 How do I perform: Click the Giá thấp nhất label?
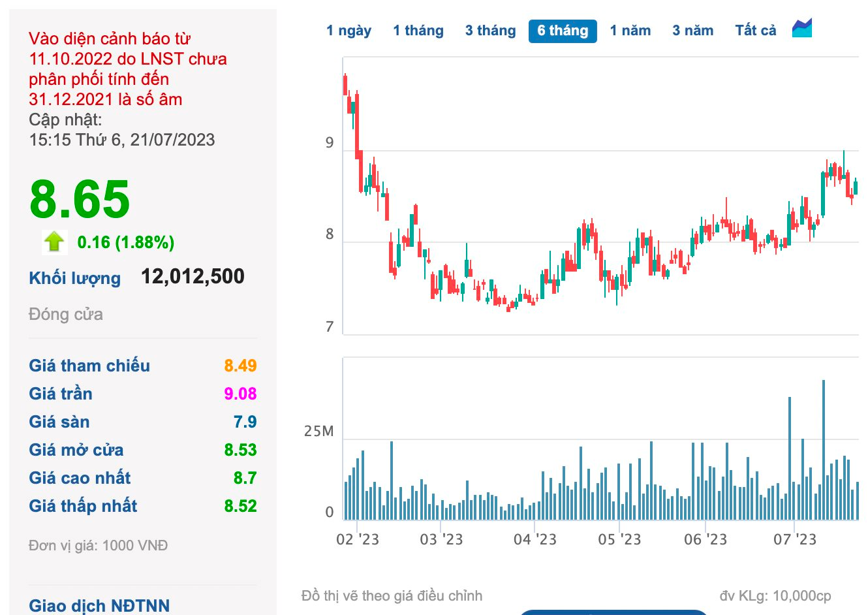click(x=83, y=506)
